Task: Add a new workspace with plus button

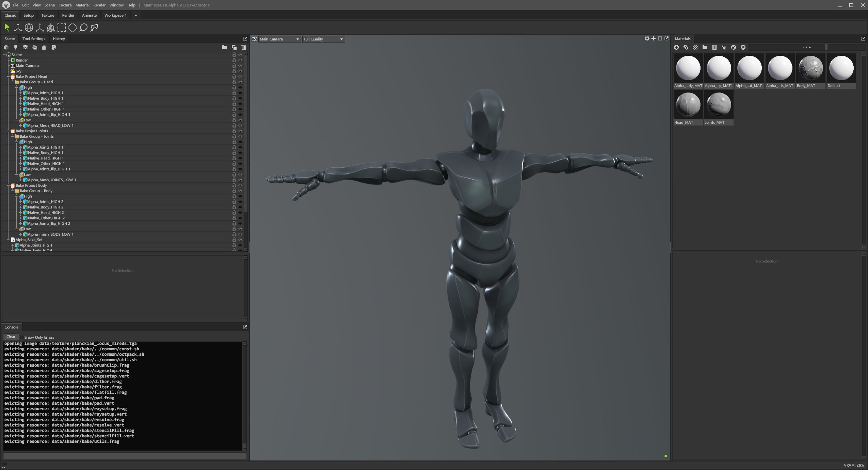Action: pos(135,15)
